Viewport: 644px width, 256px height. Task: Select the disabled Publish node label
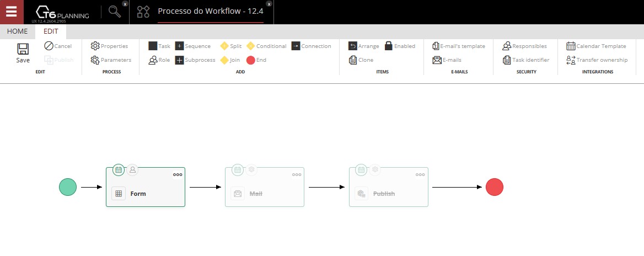coord(384,194)
